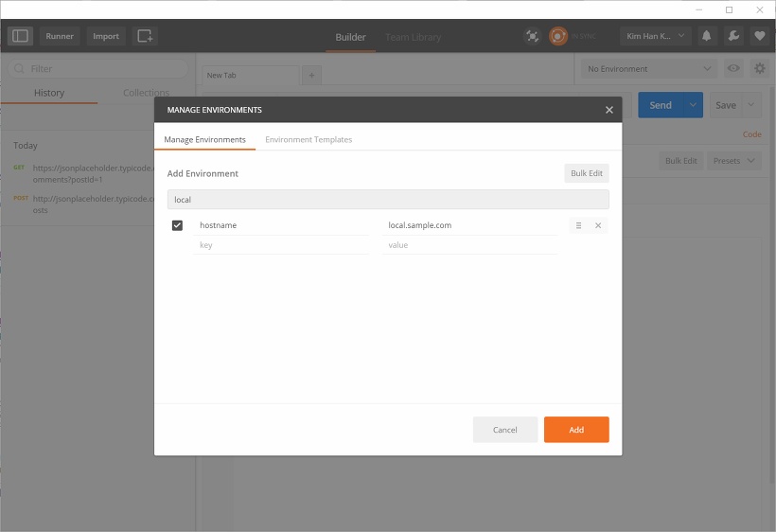Click the plus button for new tab

pos(311,75)
